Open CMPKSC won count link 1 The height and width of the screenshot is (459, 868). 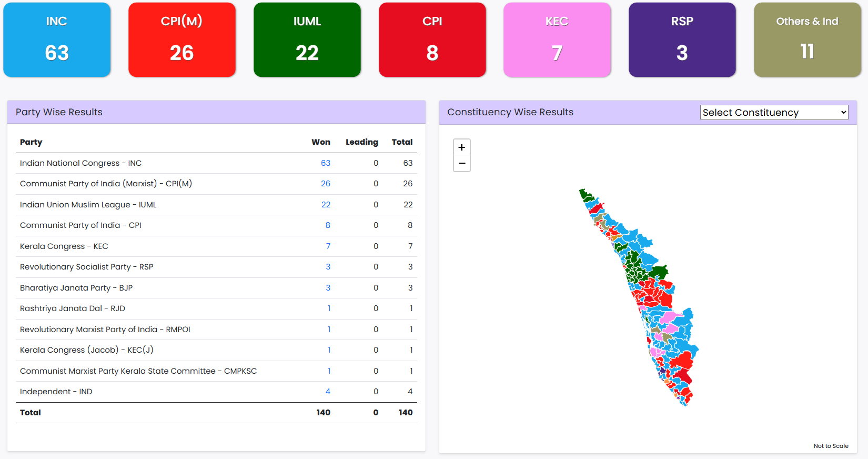pos(329,371)
